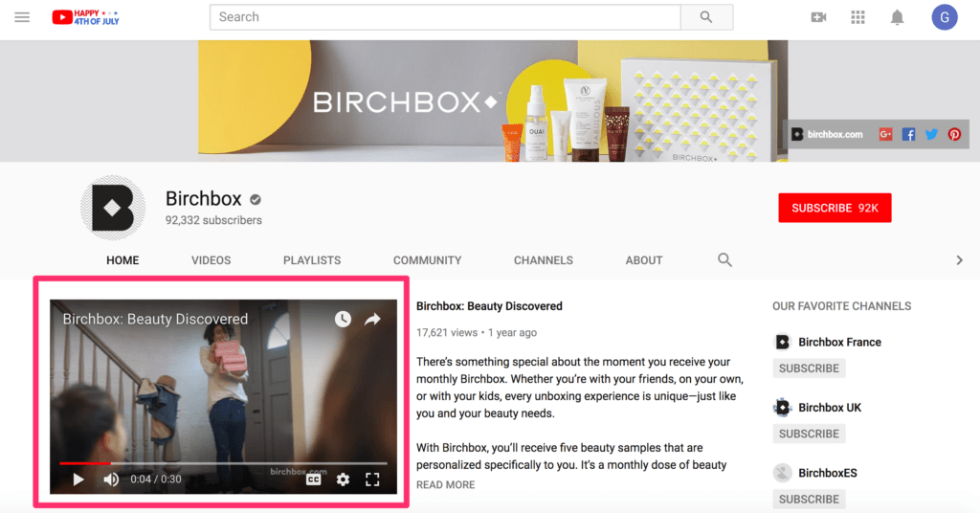Viewport: 980px width, 513px height.
Task: Click the search magnifier button
Action: [706, 17]
